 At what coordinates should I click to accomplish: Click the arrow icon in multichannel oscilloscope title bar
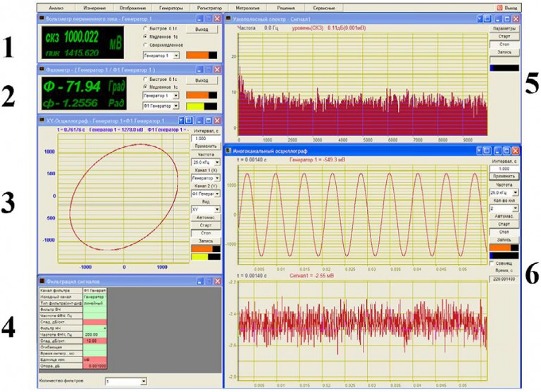point(480,151)
